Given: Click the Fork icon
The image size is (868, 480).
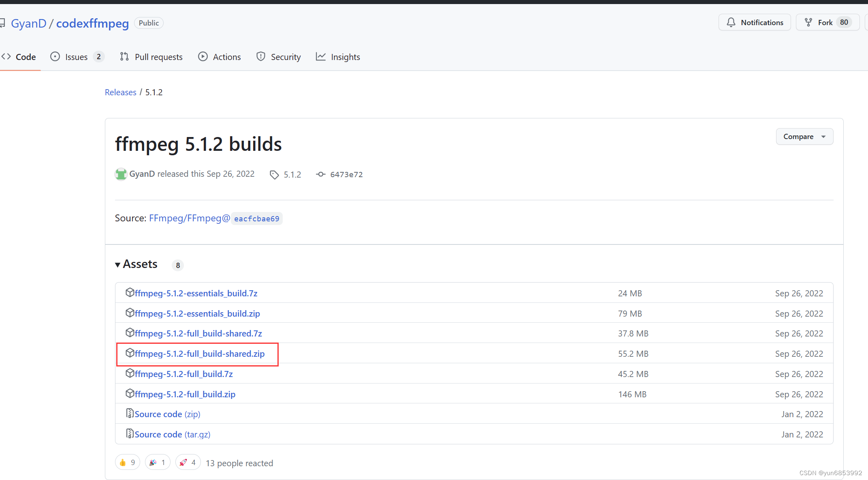Looking at the screenshot, I should pos(808,23).
